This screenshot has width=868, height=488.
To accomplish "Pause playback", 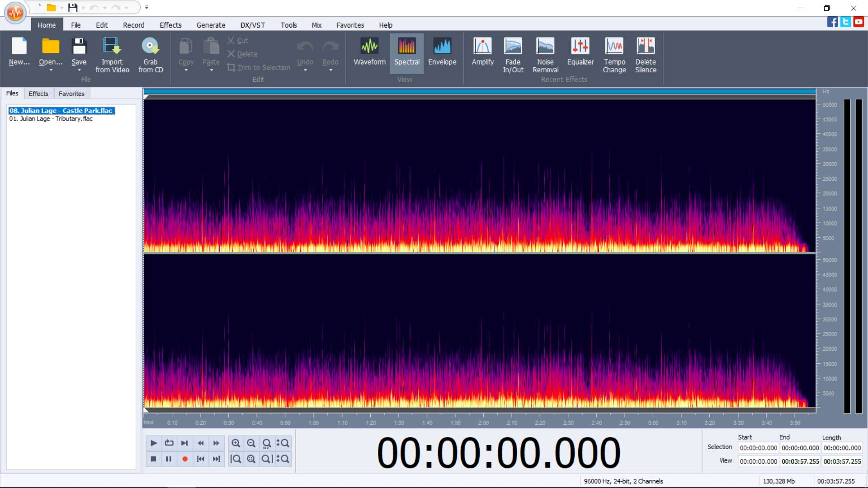I will (x=169, y=459).
